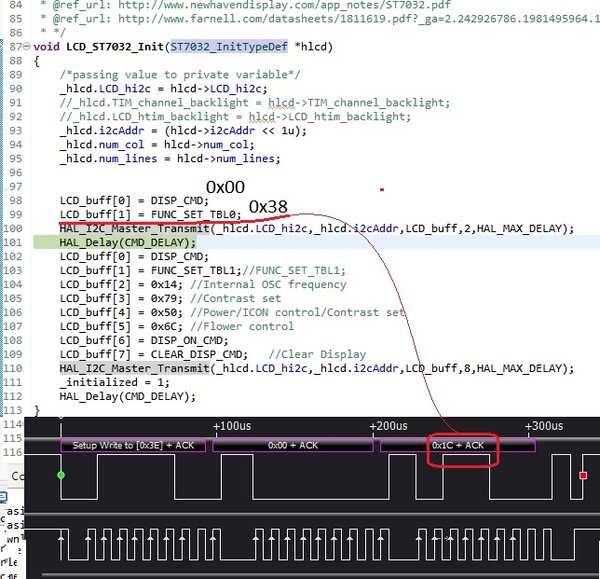Click the DISP_ON_CMD macro on line 108
Viewport: 600px width, 579px height.
coord(189,340)
